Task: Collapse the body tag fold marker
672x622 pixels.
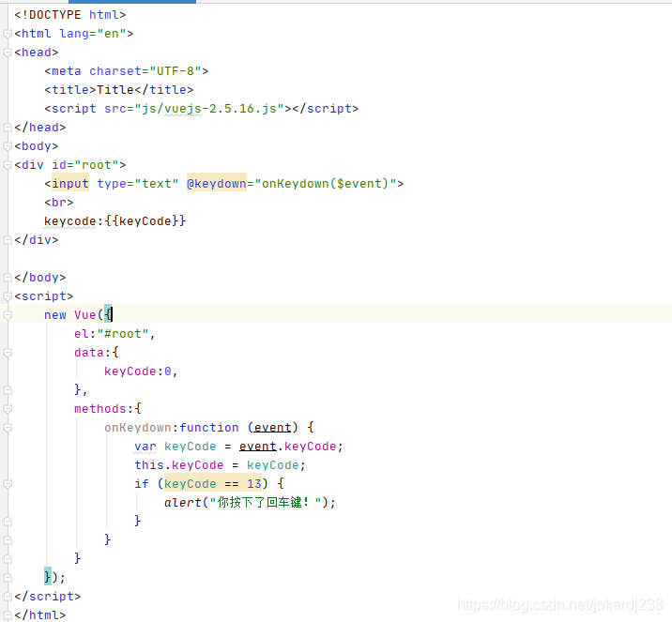Action: tap(8, 146)
